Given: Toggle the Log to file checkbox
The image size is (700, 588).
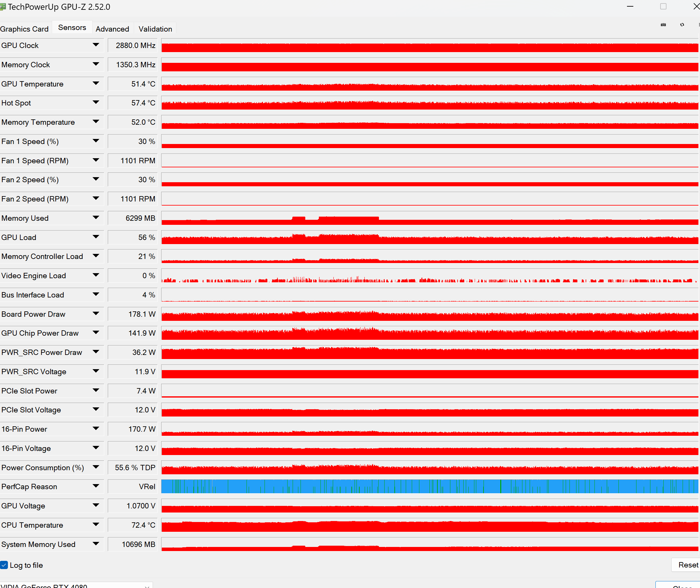Looking at the screenshot, I should 4,565.
